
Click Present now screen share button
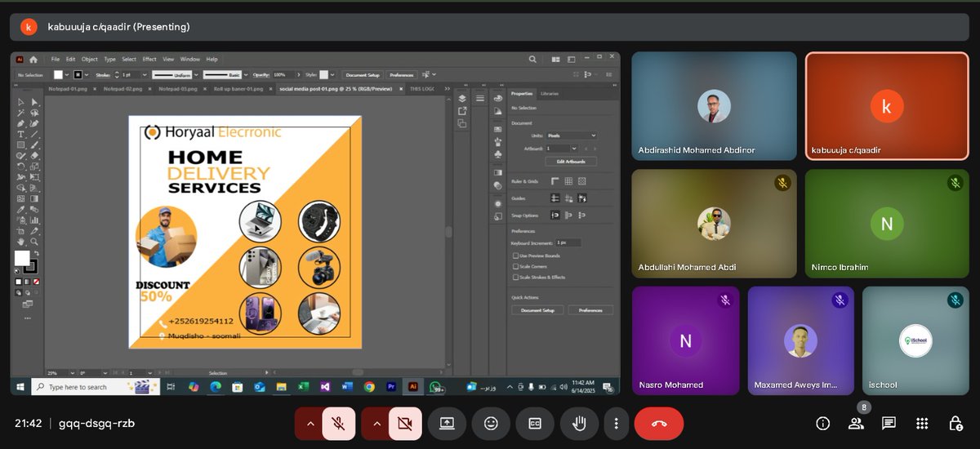click(x=447, y=423)
